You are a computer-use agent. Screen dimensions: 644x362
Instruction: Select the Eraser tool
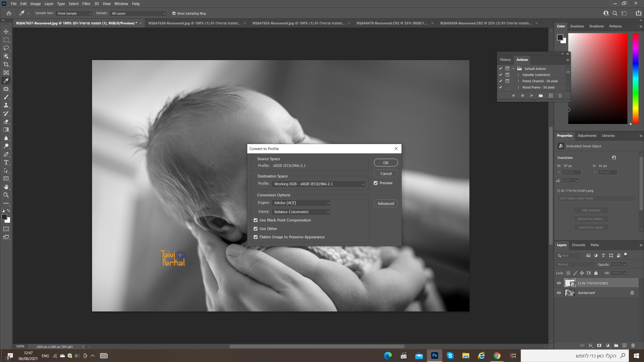(x=6, y=122)
